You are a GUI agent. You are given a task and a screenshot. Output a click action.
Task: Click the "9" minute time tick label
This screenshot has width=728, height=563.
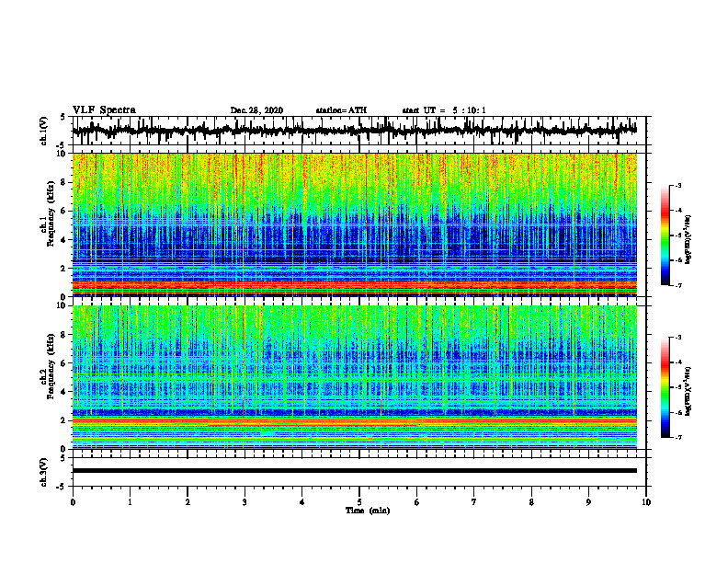(588, 502)
